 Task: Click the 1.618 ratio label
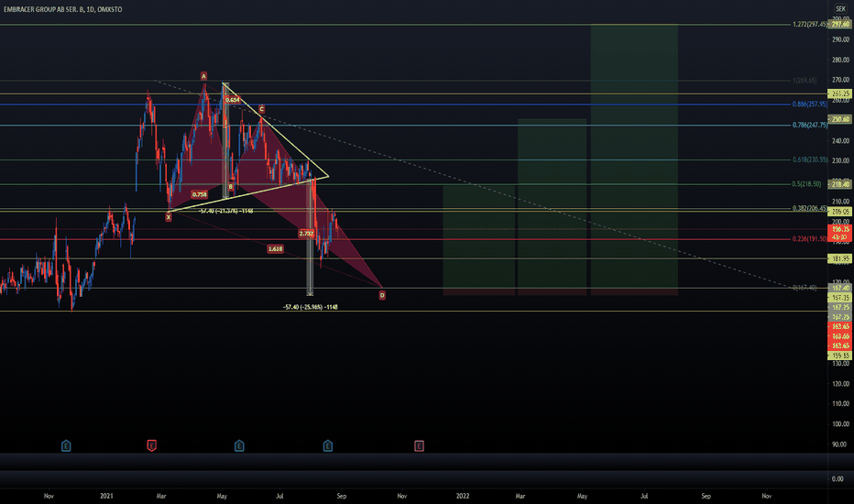coord(275,249)
